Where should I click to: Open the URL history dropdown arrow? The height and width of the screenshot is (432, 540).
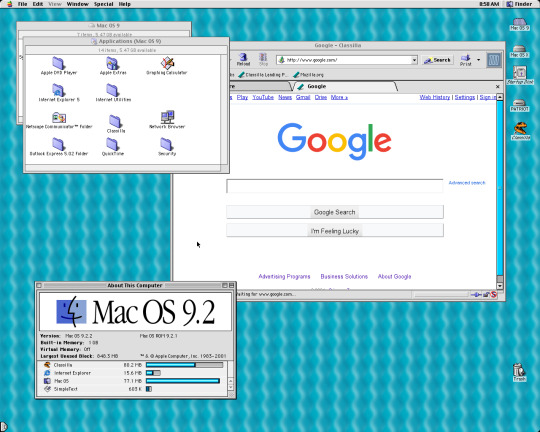[414, 60]
